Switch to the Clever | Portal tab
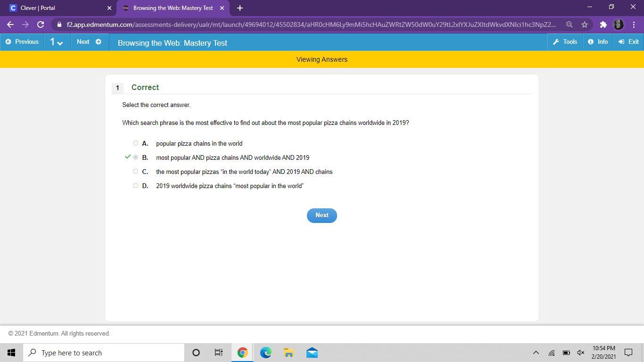This screenshot has height=362, width=644. [59, 8]
